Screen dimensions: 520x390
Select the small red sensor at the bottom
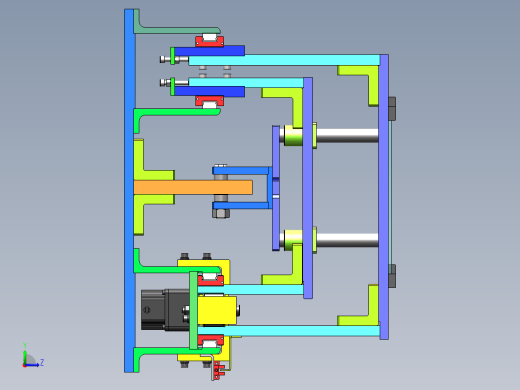point(218,370)
